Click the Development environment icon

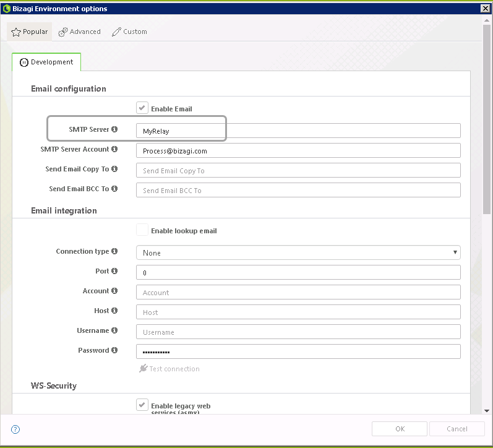click(24, 62)
